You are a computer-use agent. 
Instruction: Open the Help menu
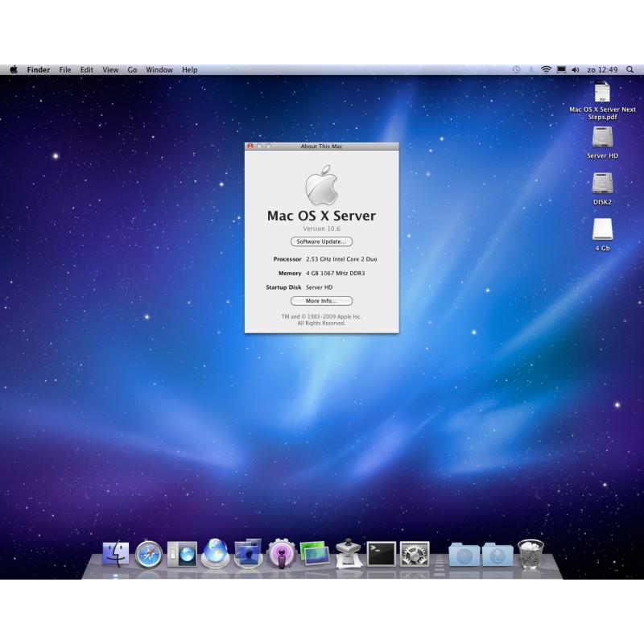point(190,70)
